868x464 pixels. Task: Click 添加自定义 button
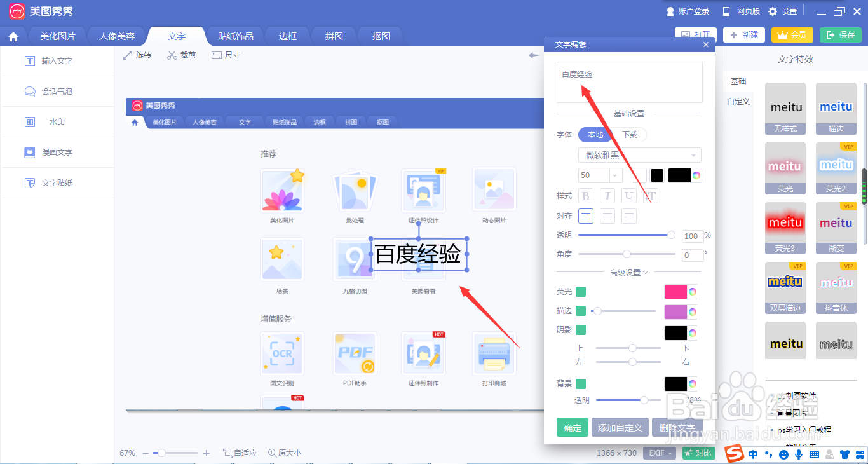pos(620,428)
